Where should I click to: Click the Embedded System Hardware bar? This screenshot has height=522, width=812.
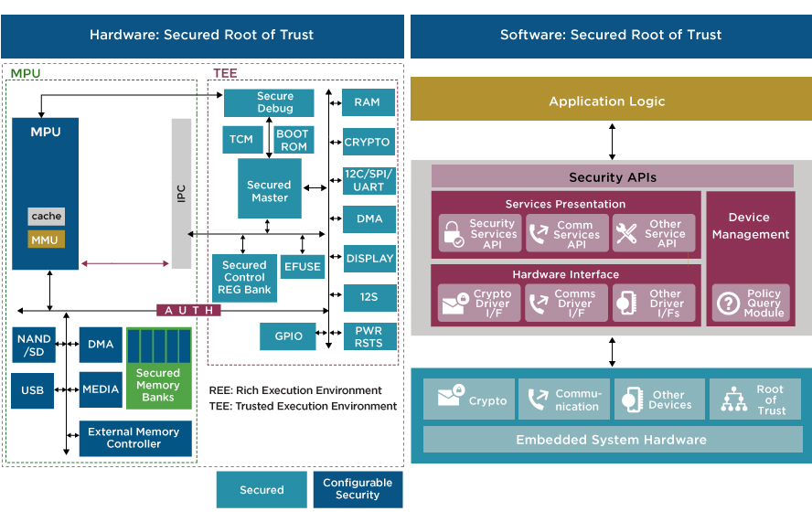tap(610, 440)
